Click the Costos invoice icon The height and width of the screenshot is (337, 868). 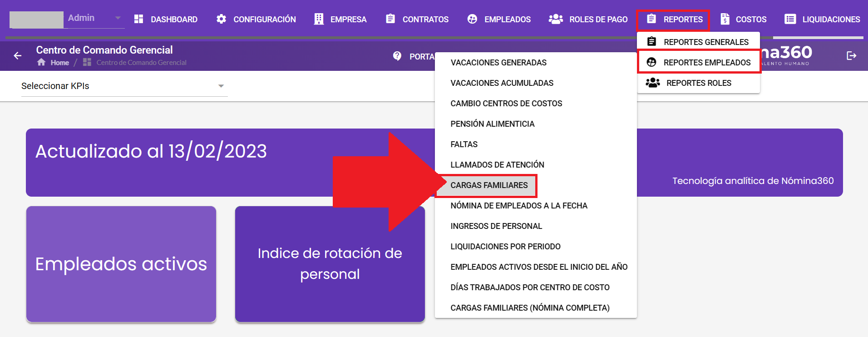coord(725,19)
